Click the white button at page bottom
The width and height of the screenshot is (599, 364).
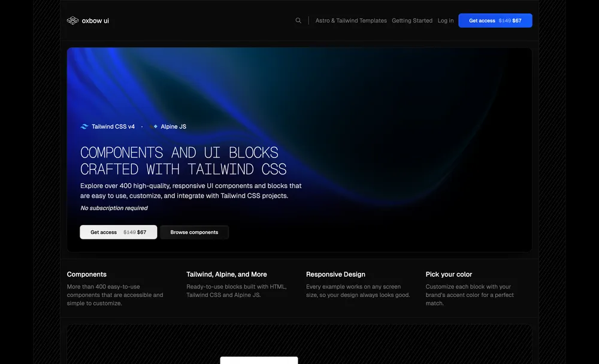259,361
